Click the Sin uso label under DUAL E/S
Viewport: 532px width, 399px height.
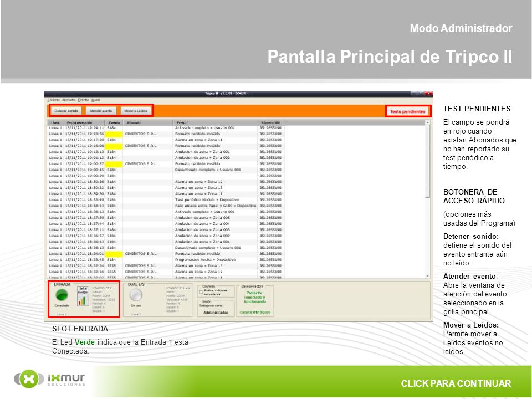coord(136,306)
